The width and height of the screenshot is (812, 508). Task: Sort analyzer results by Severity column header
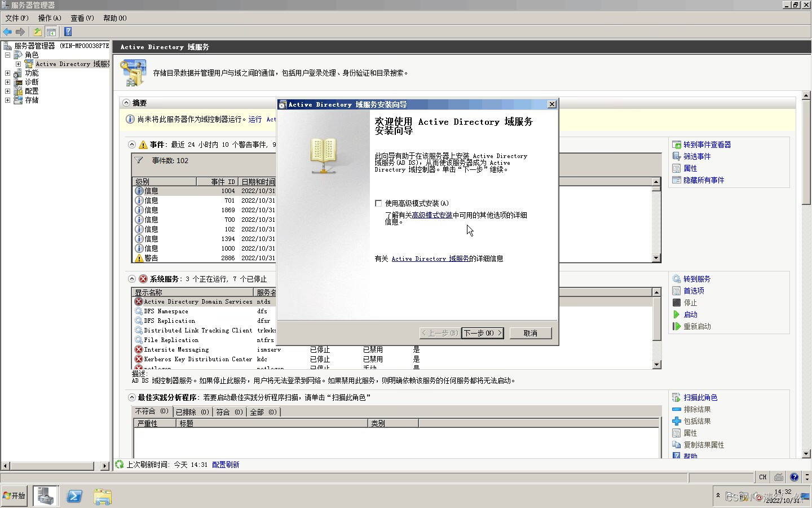pyautogui.click(x=155, y=423)
